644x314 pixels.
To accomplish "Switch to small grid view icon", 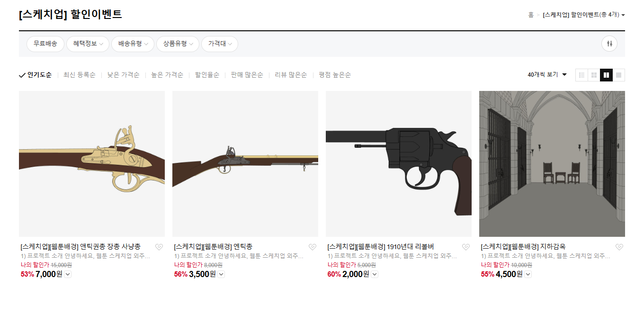I will (594, 75).
